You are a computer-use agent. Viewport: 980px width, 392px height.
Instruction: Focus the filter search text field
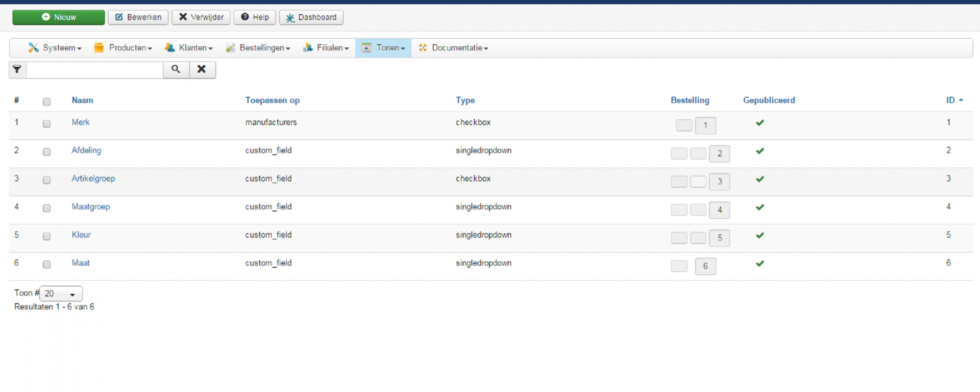pyautogui.click(x=95, y=70)
